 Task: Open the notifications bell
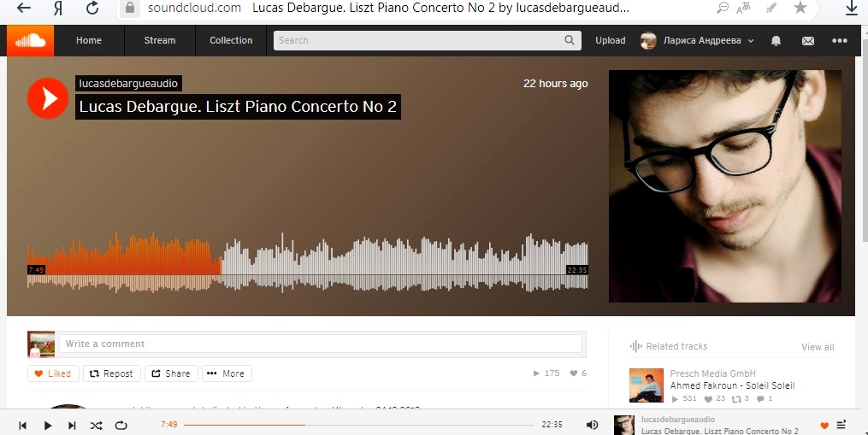(776, 40)
